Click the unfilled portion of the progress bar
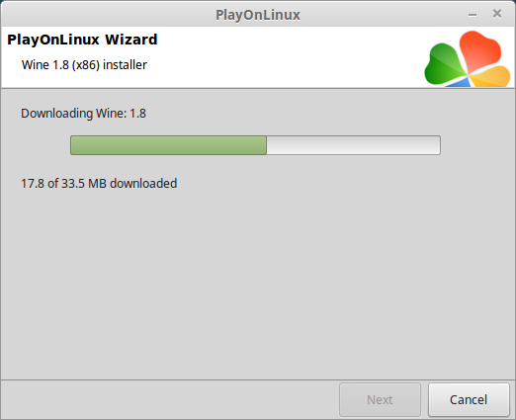516x420 pixels. [353, 145]
